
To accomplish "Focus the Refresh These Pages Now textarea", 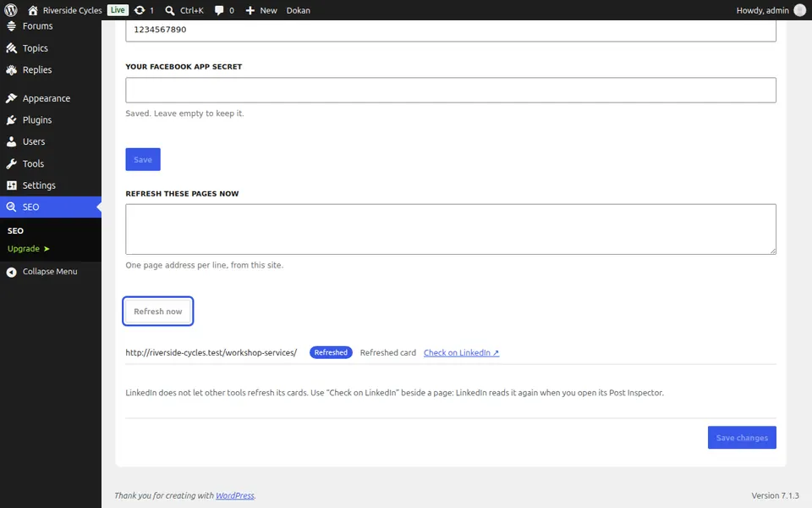I will 451,229.
